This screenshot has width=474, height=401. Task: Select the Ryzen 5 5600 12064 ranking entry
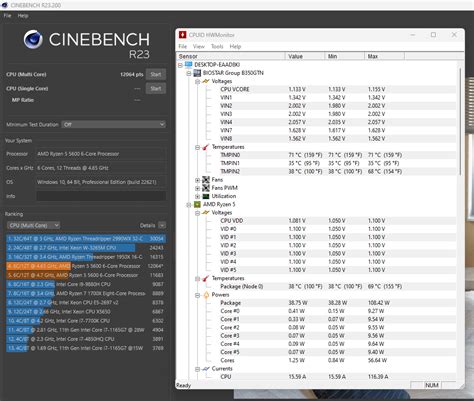[85, 266]
